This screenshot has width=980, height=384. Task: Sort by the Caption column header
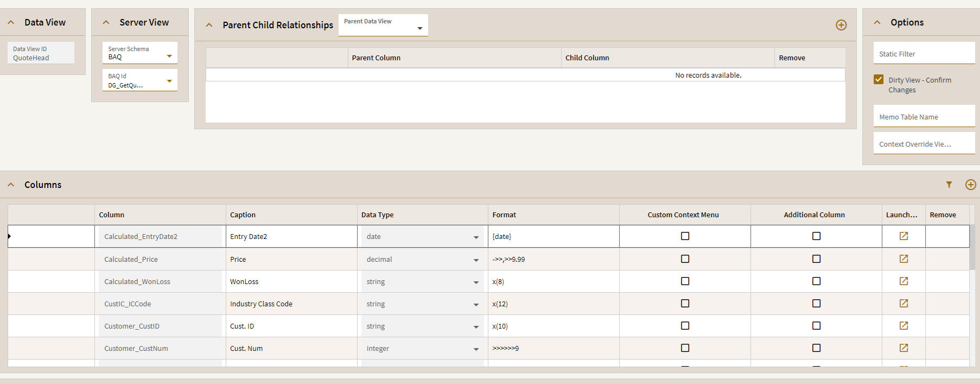(243, 215)
